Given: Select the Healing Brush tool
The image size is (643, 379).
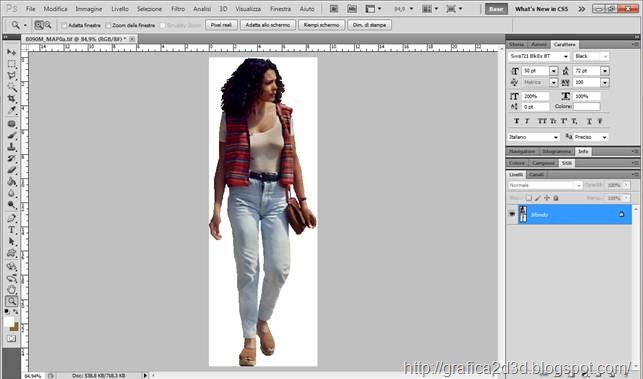Looking at the screenshot, I should (11, 124).
